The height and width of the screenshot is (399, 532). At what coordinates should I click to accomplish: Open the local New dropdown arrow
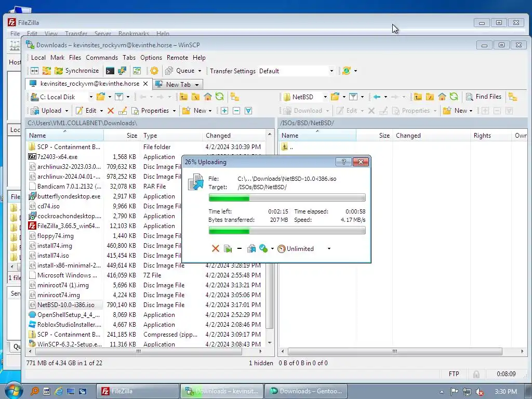[210, 111]
